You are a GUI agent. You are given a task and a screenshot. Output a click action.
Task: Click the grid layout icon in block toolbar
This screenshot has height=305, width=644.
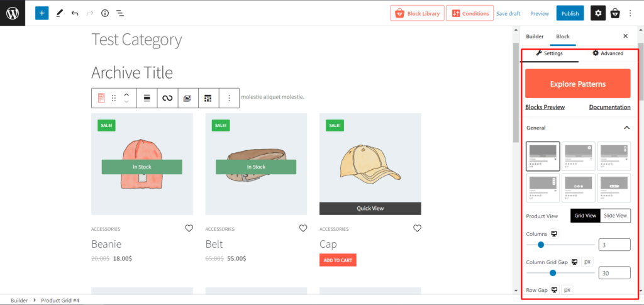[208, 98]
